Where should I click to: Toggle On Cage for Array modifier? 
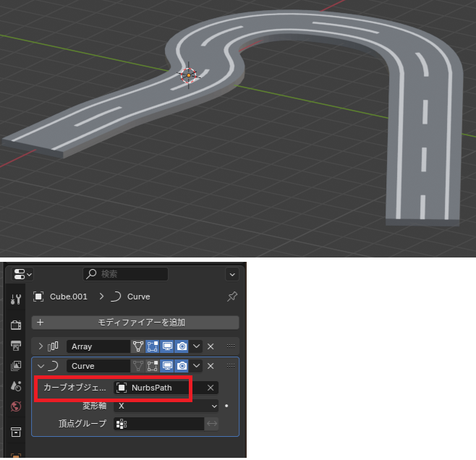(138, 346)
